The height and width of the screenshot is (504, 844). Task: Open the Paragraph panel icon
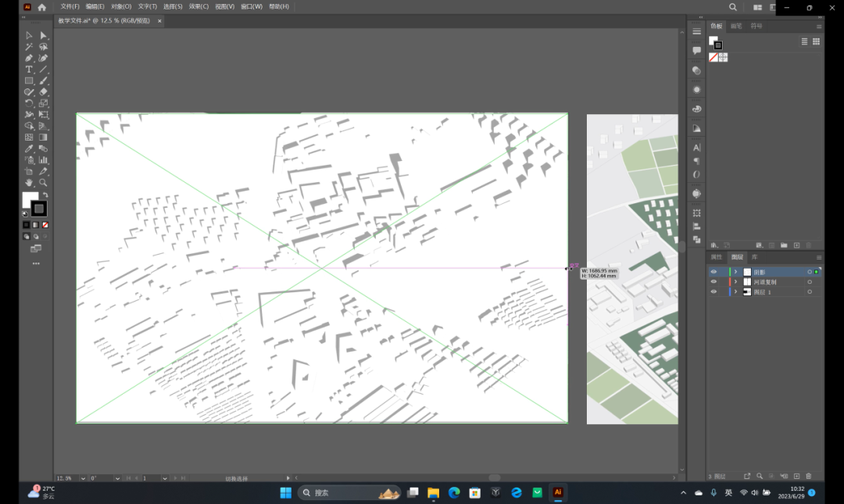(x=696, y=161)
